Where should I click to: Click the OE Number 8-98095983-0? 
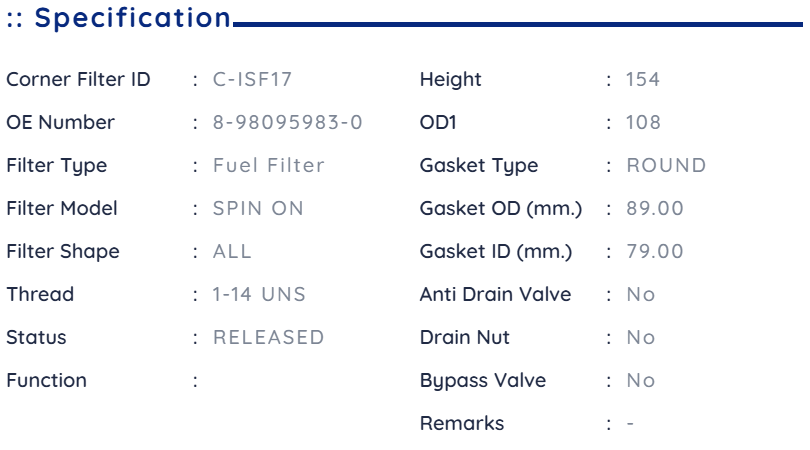288,122
